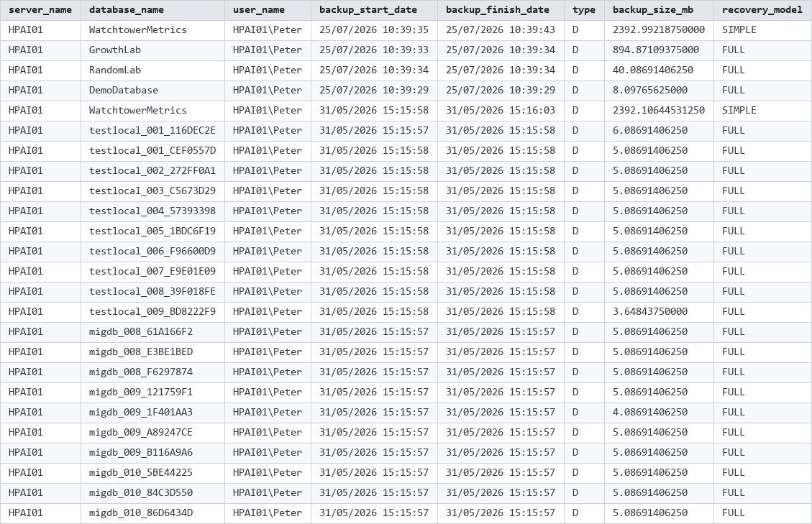Click the backup_start_date column header

[375, 10]
